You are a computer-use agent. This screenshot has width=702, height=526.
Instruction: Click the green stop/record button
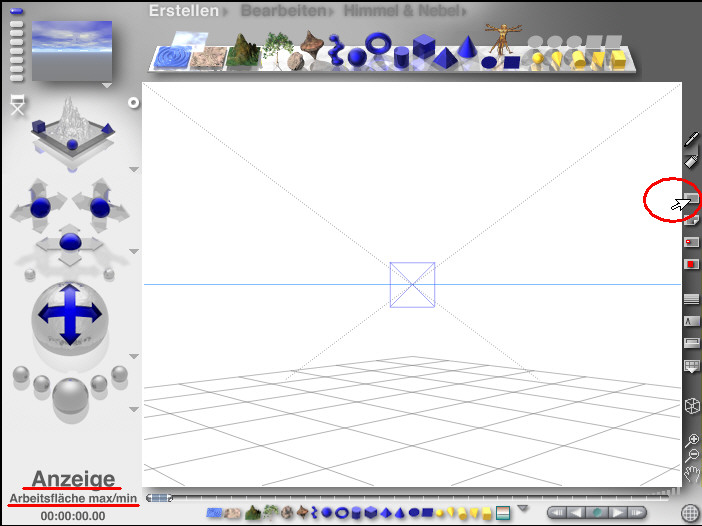(x=597, y=513)
